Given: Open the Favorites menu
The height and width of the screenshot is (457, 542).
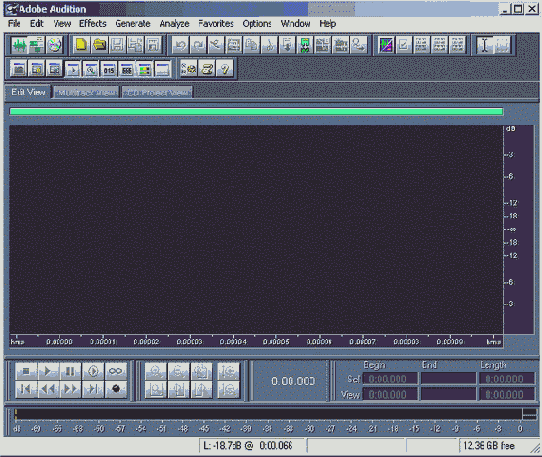Looking at the screenshot, I should click(x=216, y=24).
